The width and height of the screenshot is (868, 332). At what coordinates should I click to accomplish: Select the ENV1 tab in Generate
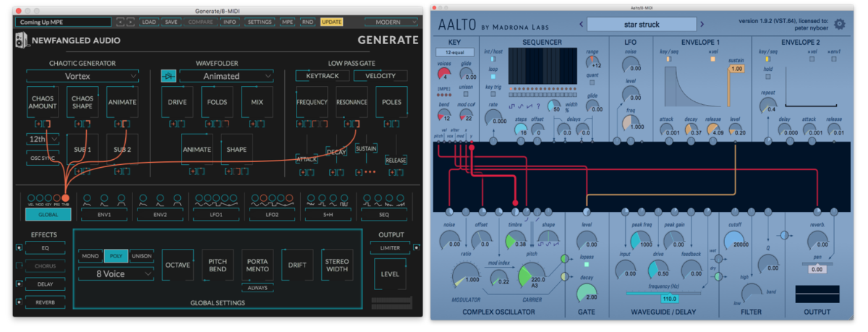point(105,214)
